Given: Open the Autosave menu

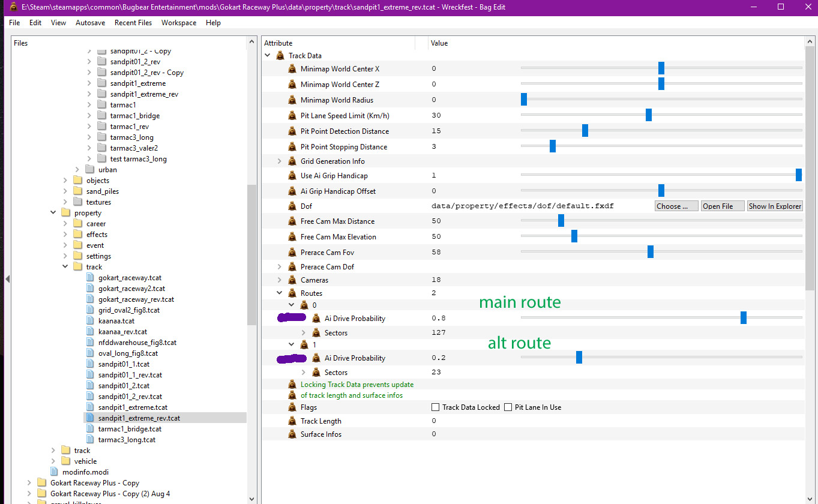Looking at the screenshot, I should coord(91,23).
